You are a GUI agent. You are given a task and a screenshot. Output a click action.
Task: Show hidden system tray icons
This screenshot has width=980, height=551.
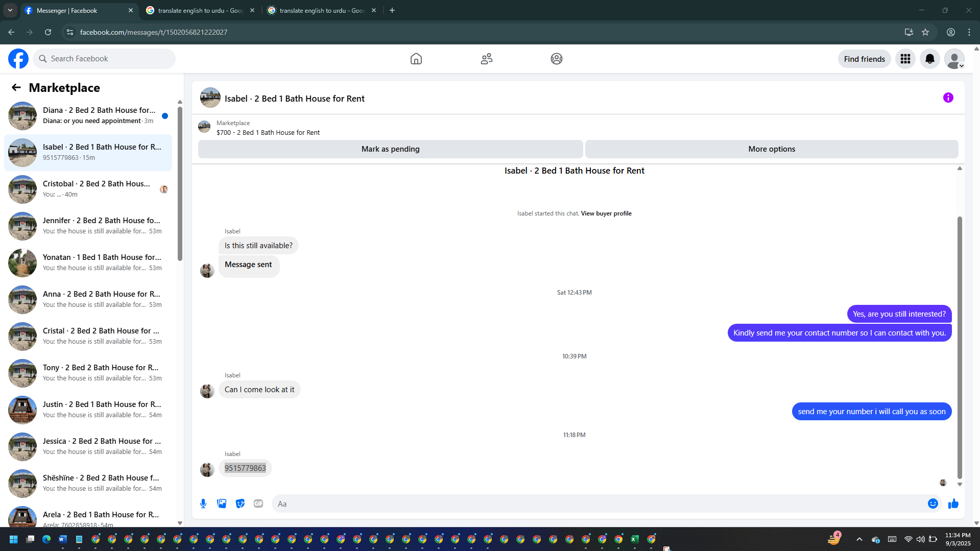pyautogui.click(x=859, y=539)
